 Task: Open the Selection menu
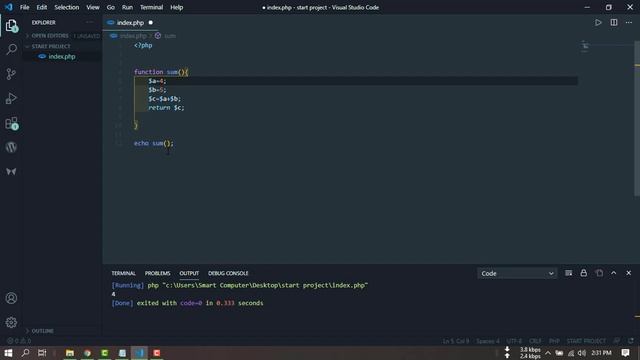tap(67, 7)
